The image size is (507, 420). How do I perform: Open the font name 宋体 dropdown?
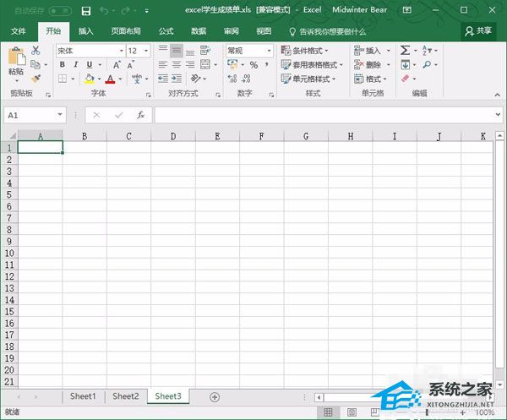point(121,51)
